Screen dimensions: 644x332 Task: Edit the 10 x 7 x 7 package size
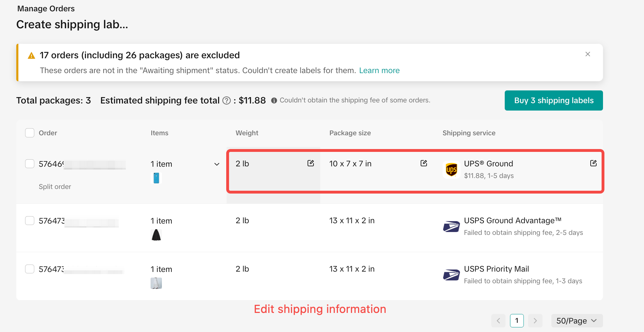pos(423,163)
